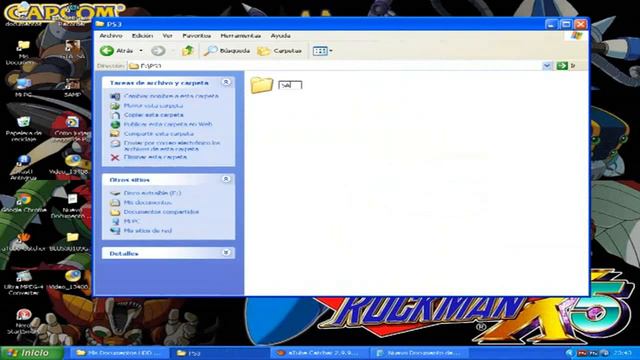Click the Atrás back arrow icon

[x=107, y=51]
